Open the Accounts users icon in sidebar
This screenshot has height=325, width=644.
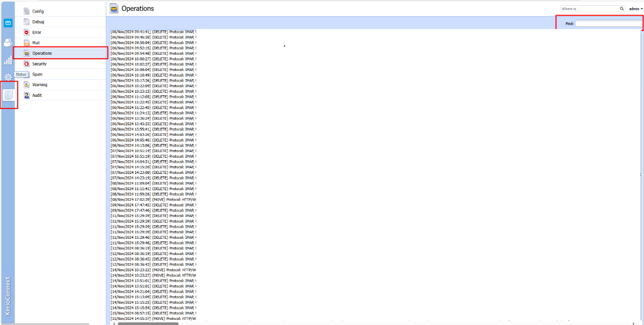tap(8, 43)
